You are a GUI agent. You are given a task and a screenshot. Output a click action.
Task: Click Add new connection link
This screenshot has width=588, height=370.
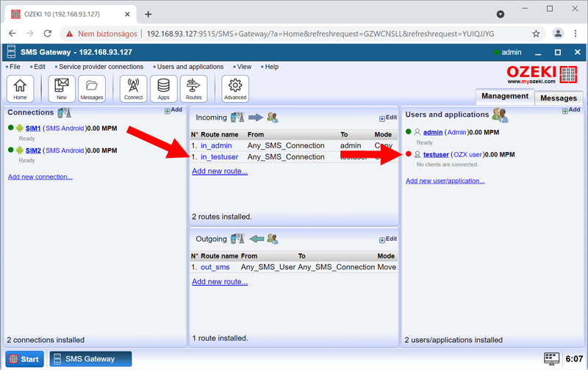(40, 177)
